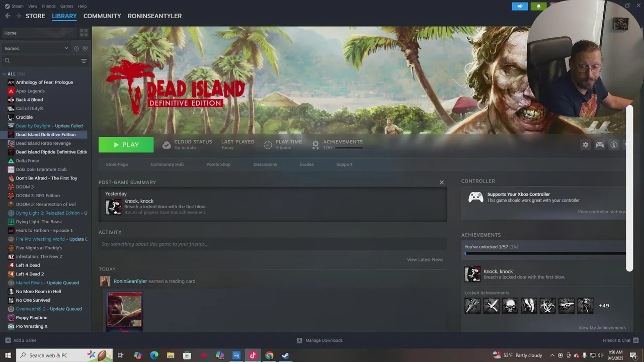Open game settings gear icon

tap(585, 145)
